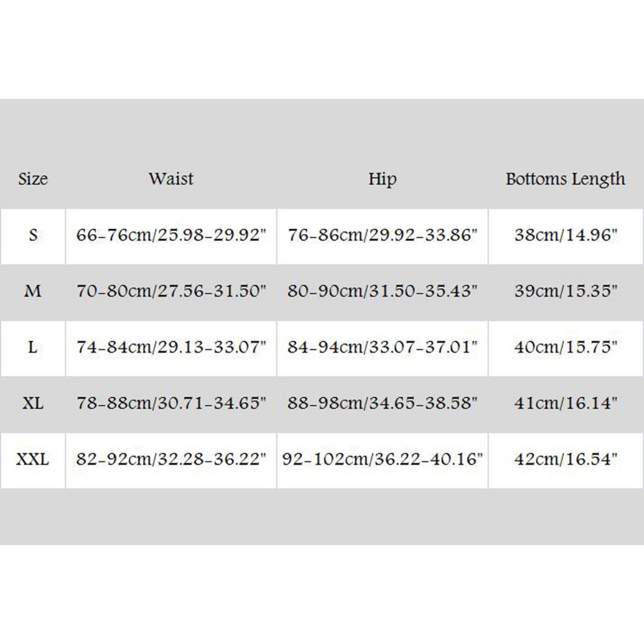Select the Waist column header
This screenshot has height=644, width=644.
click(171, 179)
